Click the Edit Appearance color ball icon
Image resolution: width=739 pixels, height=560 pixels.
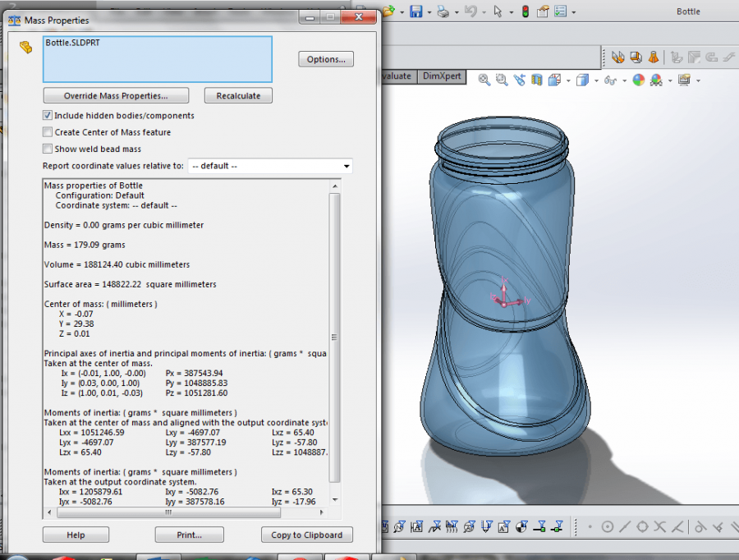pyautogui.click(x=640, y=80)
